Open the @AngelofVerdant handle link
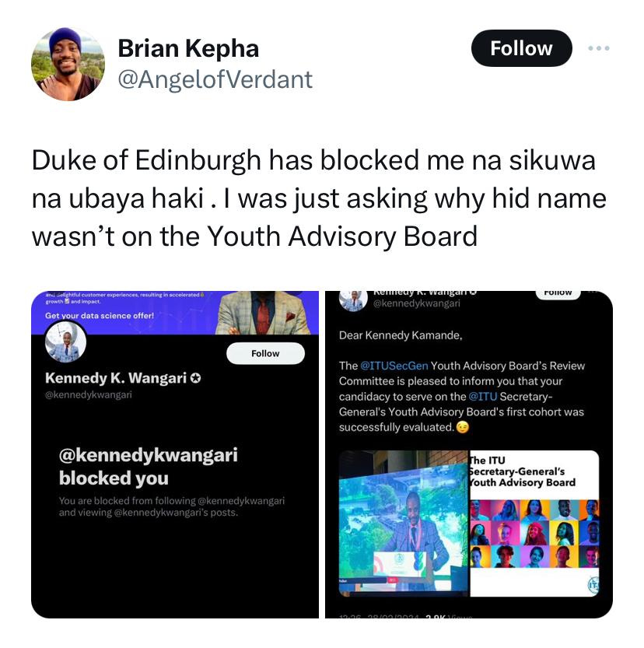This screenshot has width=644, height=648. point(215,79)
